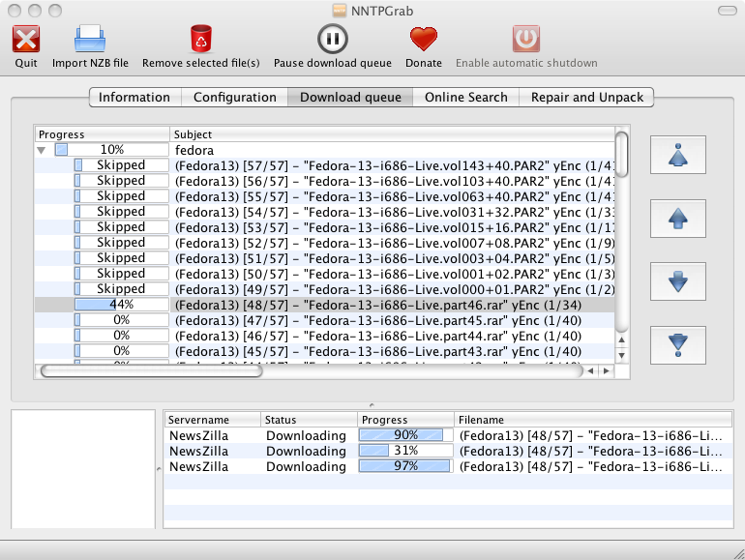Screen dimensions: 745x560
Task: Open the Configuration tab
Action: (235, 97)
